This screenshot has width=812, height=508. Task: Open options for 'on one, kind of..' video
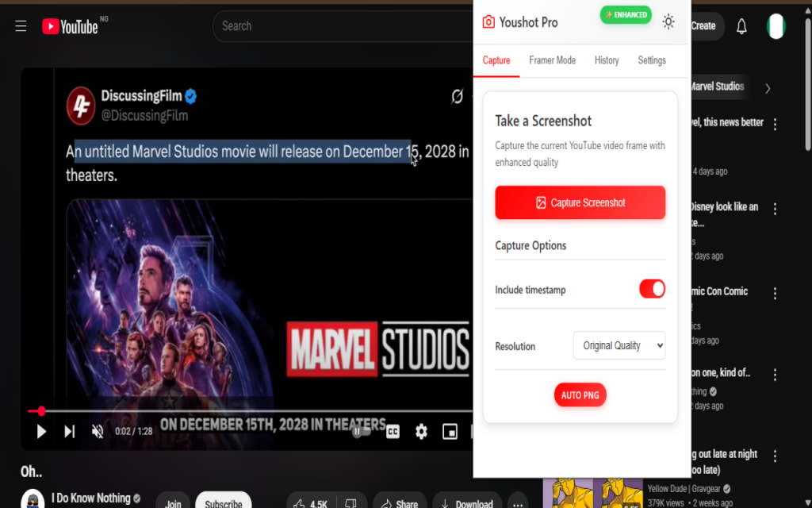775,375
